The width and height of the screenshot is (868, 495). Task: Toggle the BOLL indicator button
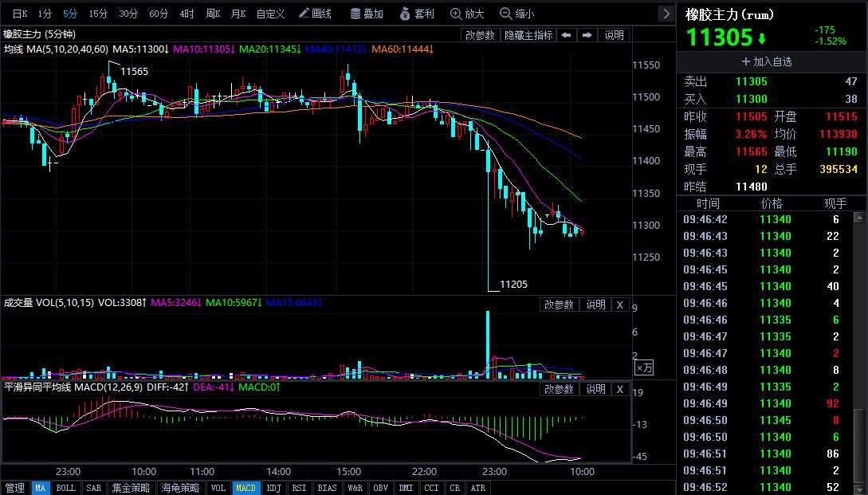[x=67, y=488]
